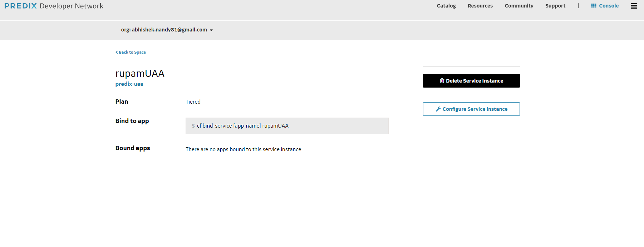
Task: Open the Resources menu
Action: [x=480, y=6]
